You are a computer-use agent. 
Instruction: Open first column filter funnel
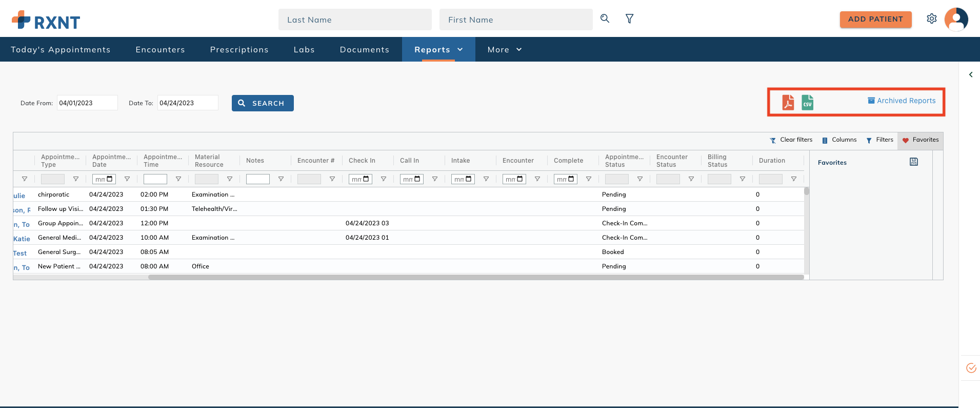pyautogui.click(x=25, y=179)
